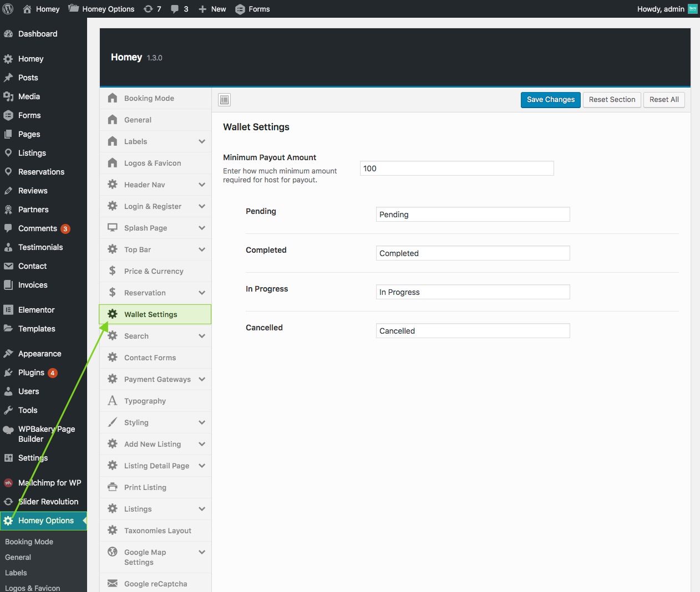Screen dimensions: 700x592
Task: Open the New menu in the admin bar
Action: [x=212, y=9]
